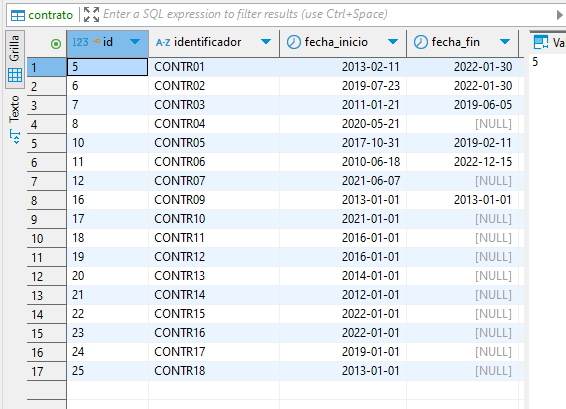
Task: Select row header number 10
Action: click(47, 238)
